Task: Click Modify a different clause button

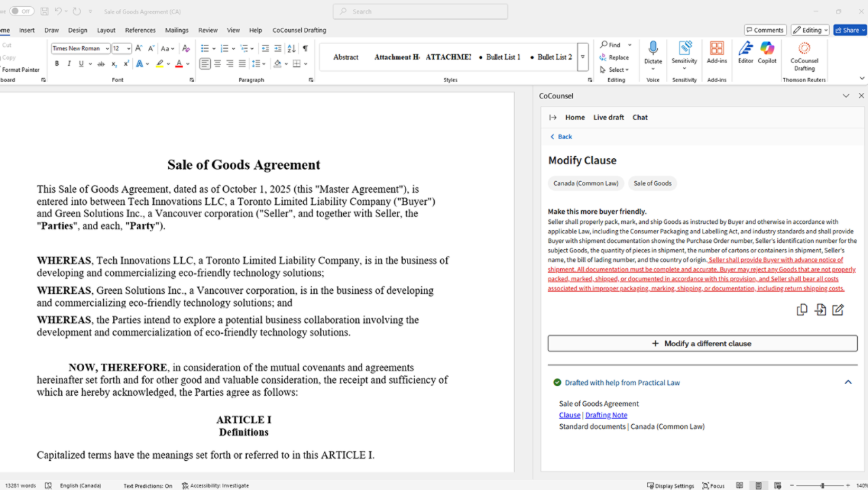Action: pyautogui.click(x=703, y=343)
